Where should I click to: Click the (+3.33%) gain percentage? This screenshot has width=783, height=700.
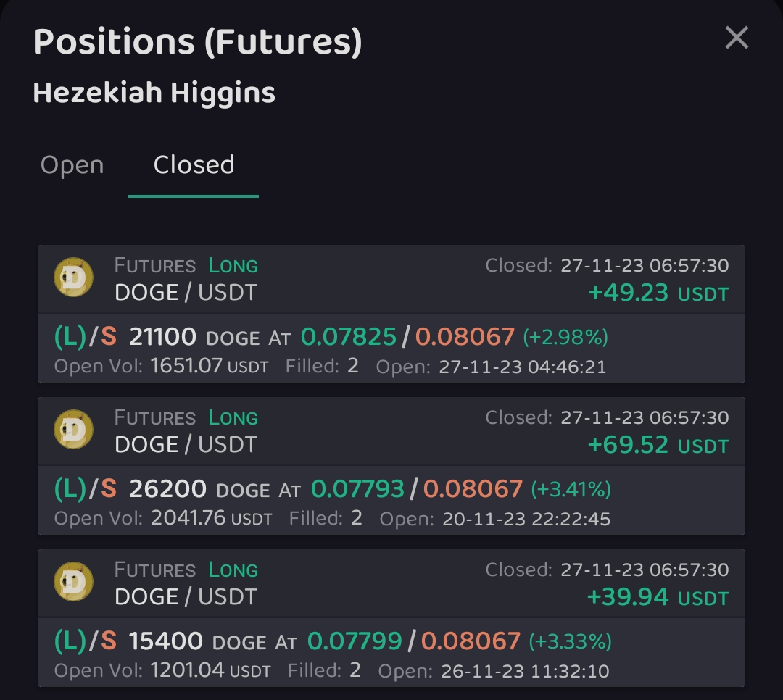tap(570, 641)
